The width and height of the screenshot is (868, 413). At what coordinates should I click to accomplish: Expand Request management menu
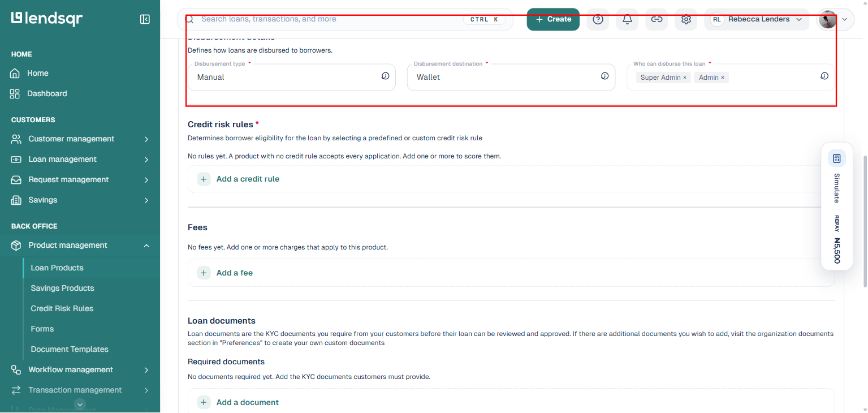click(x=80, y=179)
